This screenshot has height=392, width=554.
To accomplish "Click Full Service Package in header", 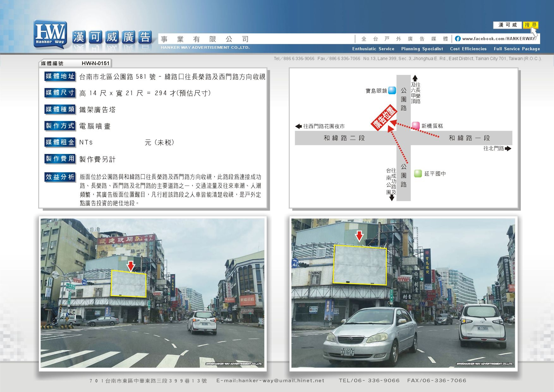I will 517,49.
